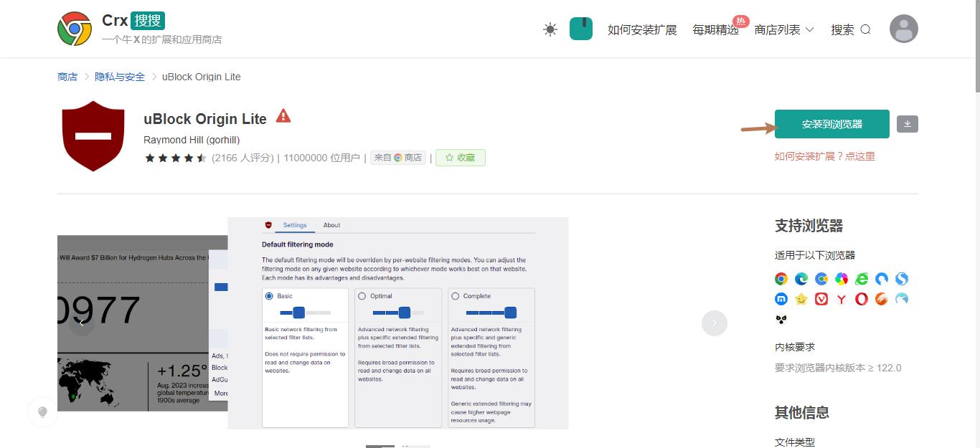Select the blue-green-yellow Chromium-style browser icon

click(x=821, y=279)
